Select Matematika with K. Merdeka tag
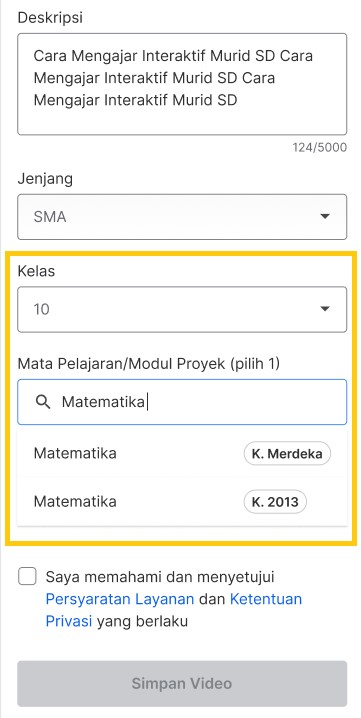Screen dimensions: 361x718 [x=182, y=453]
